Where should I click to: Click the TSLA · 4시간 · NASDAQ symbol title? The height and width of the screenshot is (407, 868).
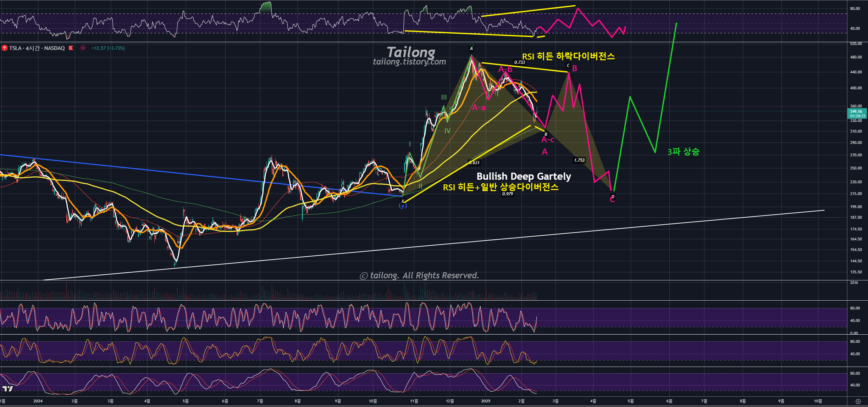[x=37, y=48]
